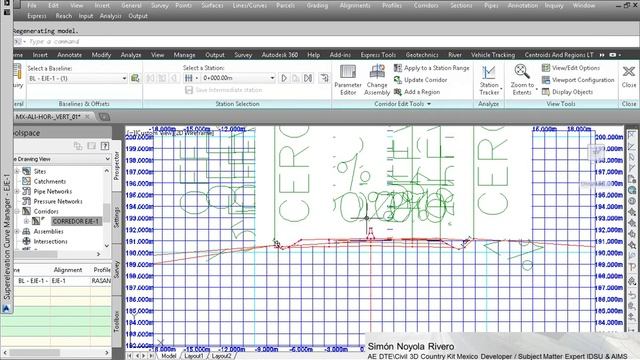
Task: Open the Geotechnics ribbon tab
Action: click(x=422, y=55)
